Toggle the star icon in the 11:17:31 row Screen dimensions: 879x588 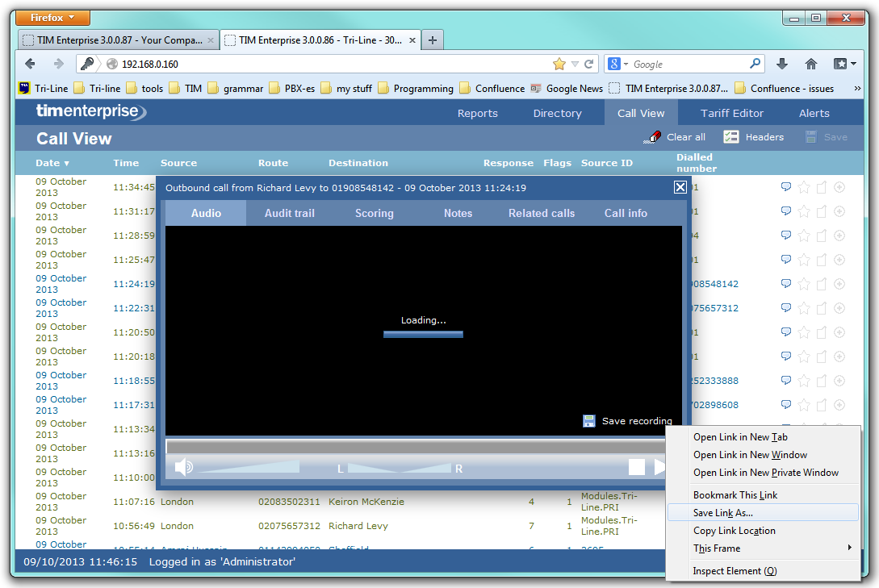(804, 405)
